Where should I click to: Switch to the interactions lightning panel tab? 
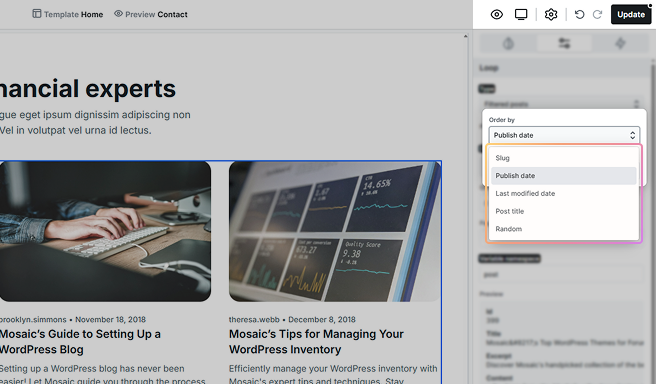[x=620, y=44]
